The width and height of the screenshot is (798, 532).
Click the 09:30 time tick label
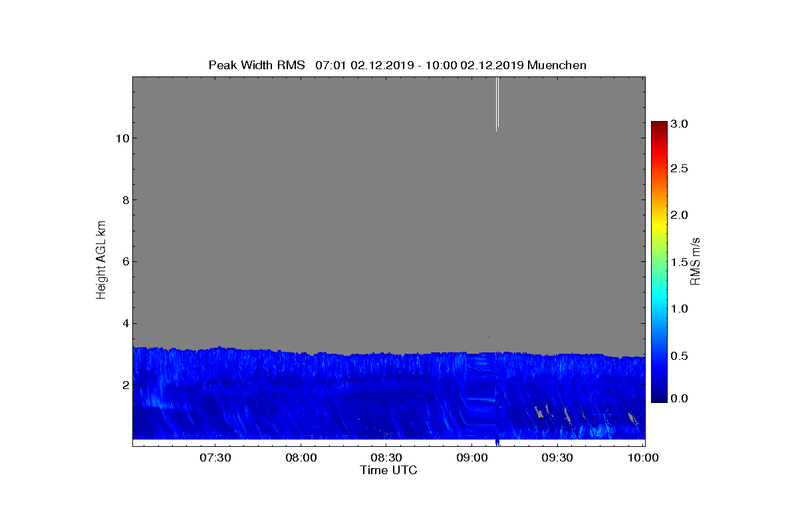[x=558, y=458]
